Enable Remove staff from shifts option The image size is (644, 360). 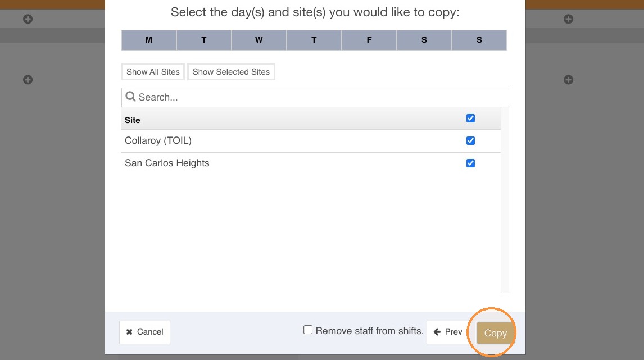tap(308, 330)
